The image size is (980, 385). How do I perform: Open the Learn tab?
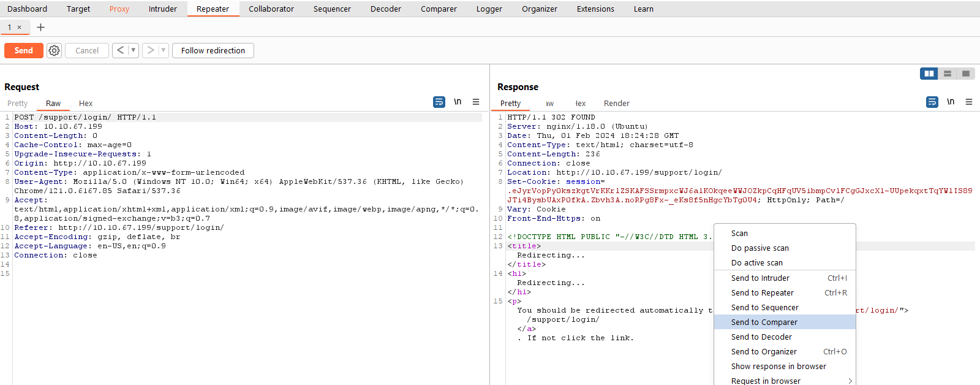tap(644, 9)
